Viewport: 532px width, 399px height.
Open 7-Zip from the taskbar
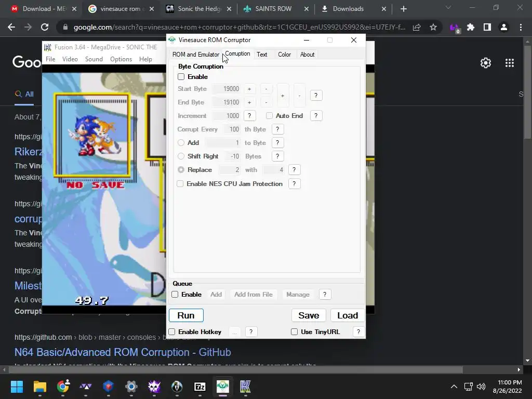point(200,387)
